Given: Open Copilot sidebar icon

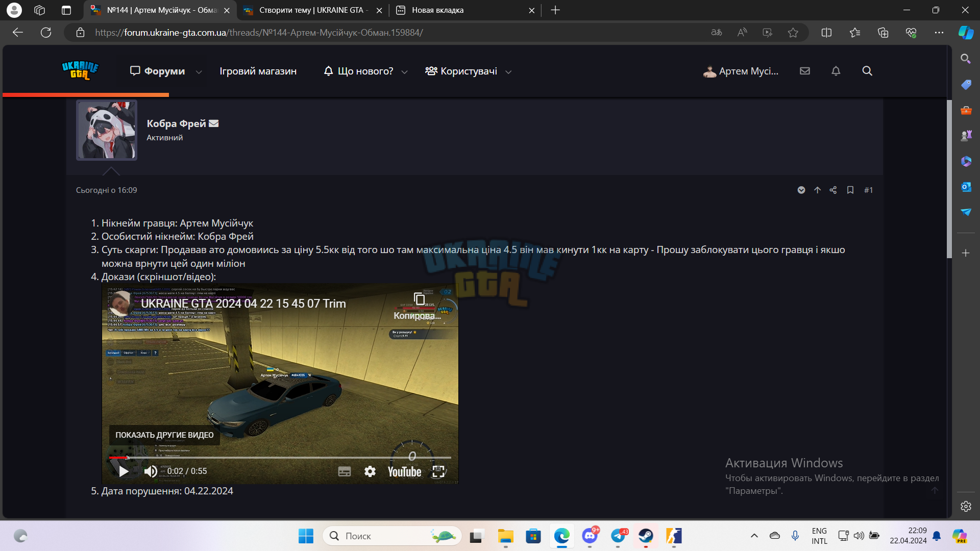Looking at the screenshot, I should tap(966, 33).
